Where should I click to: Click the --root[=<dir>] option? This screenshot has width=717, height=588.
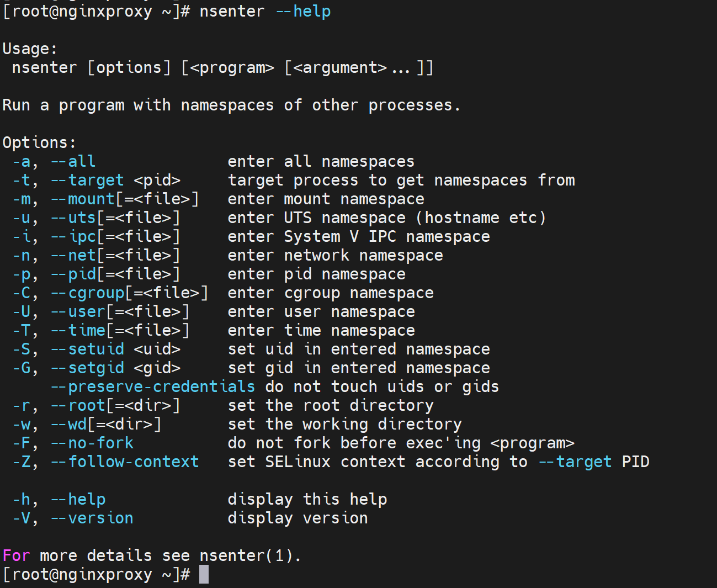tap(115, 405)
